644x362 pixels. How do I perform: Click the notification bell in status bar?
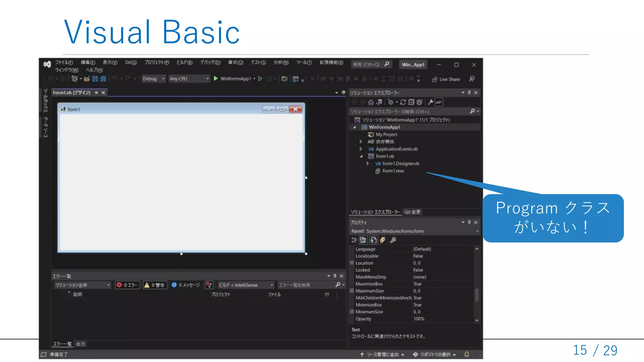467,354
